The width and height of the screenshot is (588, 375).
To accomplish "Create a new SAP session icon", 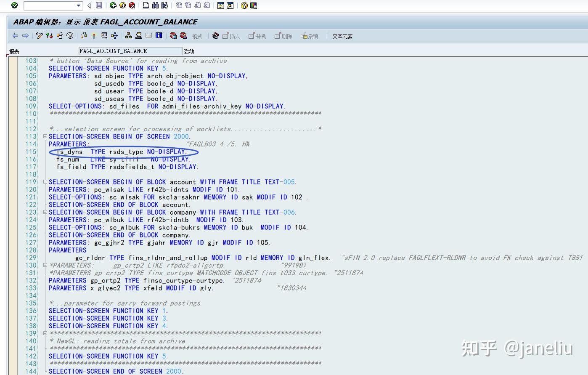I will pyautogui.click(x=221, y=6).
